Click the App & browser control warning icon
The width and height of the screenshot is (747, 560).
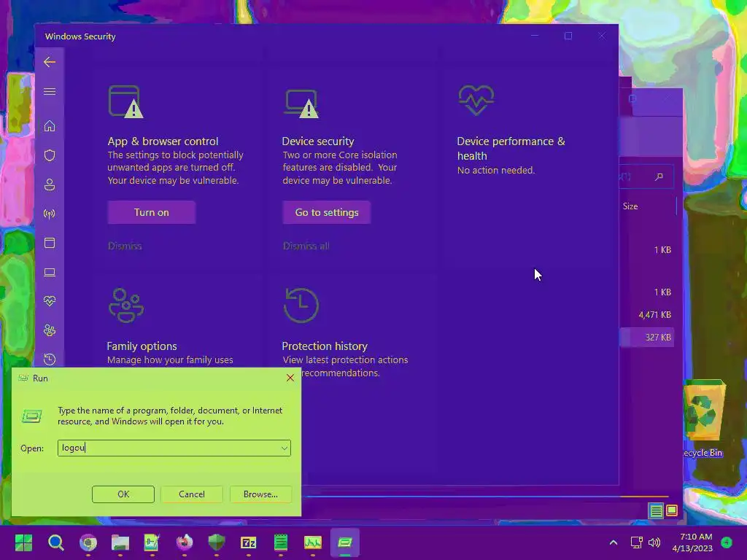coord(125,101)
